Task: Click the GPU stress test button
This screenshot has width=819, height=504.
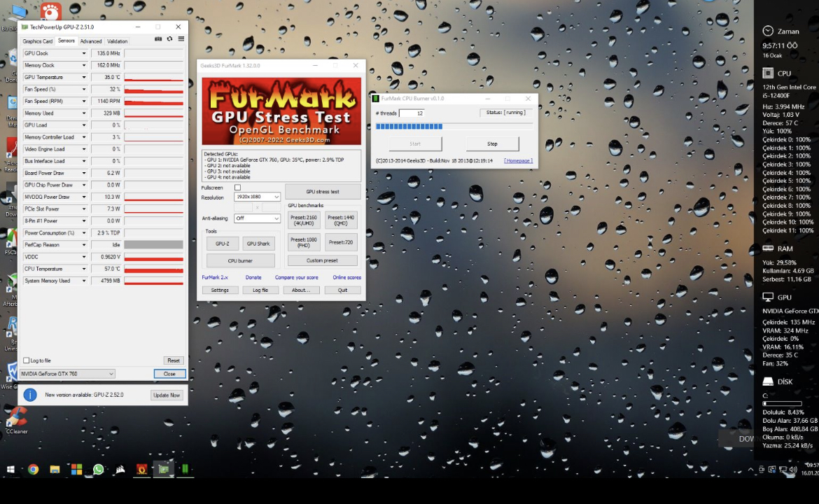Action: click(322, 192)
